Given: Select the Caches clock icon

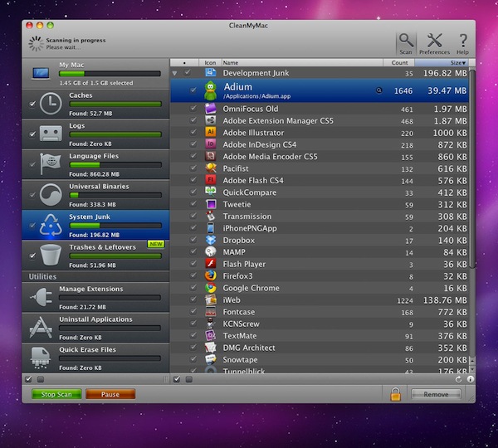Looking at the screenshot, I should pyautogui.click(x=51, y=104).
